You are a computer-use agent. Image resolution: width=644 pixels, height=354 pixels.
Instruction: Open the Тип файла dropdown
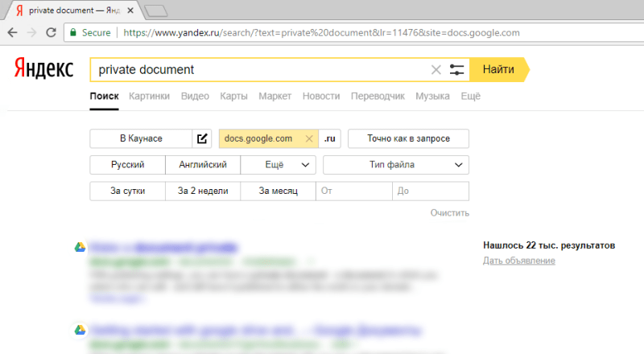click(396, 165)
